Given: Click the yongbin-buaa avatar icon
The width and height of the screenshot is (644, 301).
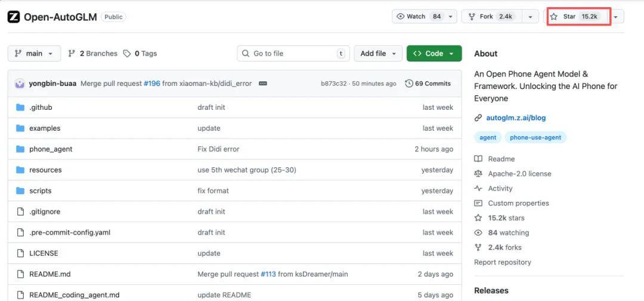Looking at the screenshot, I should click(19, 84).
